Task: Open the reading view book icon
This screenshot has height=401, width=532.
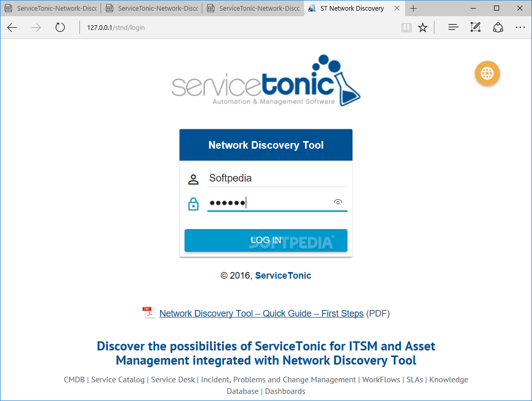Action: point(407,27)
